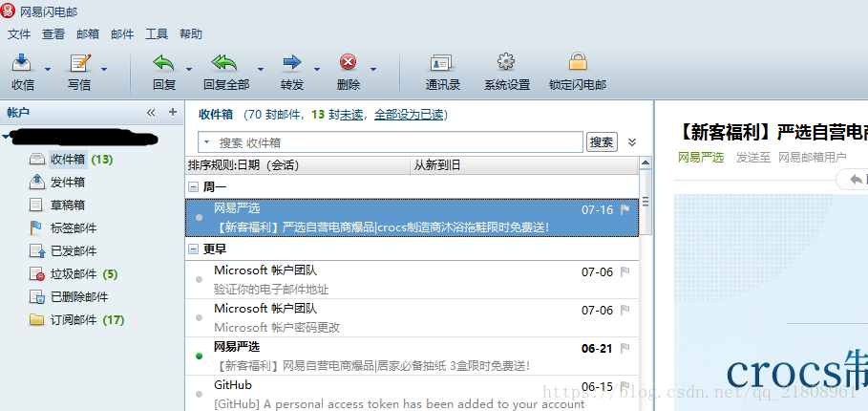Screen dimensions: 868x411
Task: Flag the GitHub 06-15 message
Action: [625, 386]
